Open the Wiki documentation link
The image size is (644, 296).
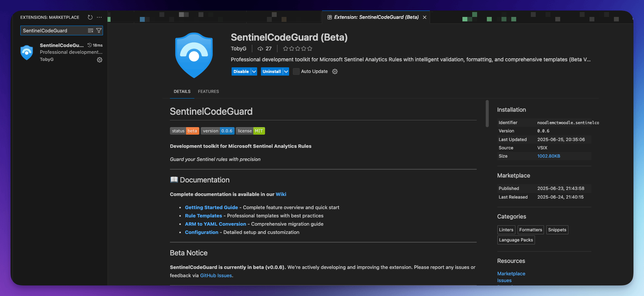[281, 194]
